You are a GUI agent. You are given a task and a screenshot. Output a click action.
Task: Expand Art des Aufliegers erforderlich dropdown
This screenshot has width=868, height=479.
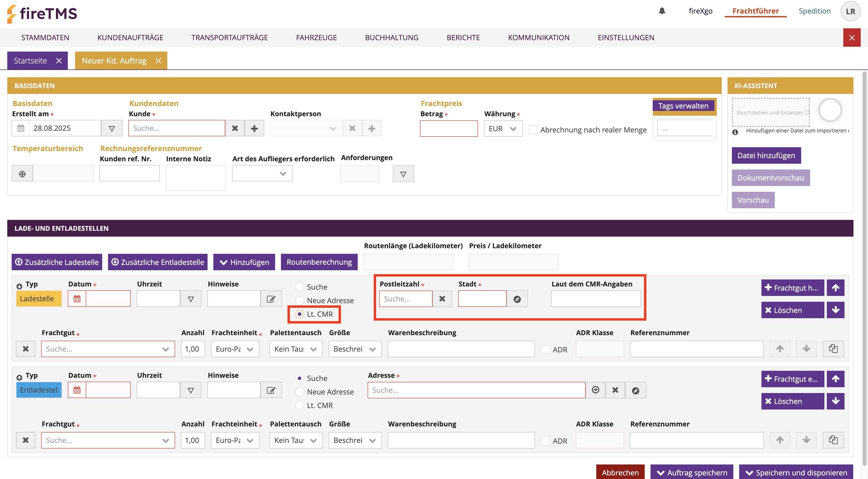click(x=262, y=173)
